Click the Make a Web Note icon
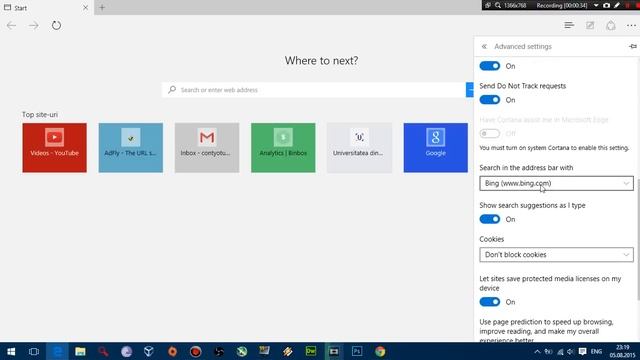Image resolution: width=640 pixels, height=360 pixels. coord(590,25)
